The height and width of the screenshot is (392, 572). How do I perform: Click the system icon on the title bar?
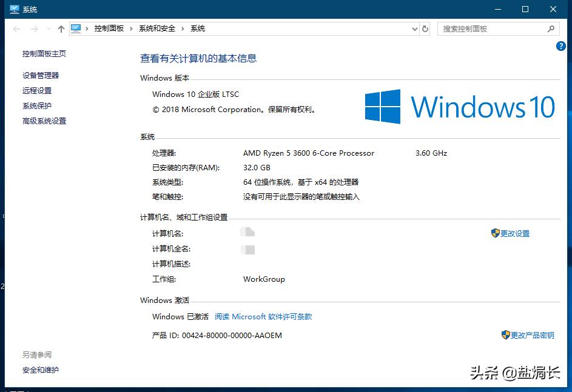coord(14,9)
